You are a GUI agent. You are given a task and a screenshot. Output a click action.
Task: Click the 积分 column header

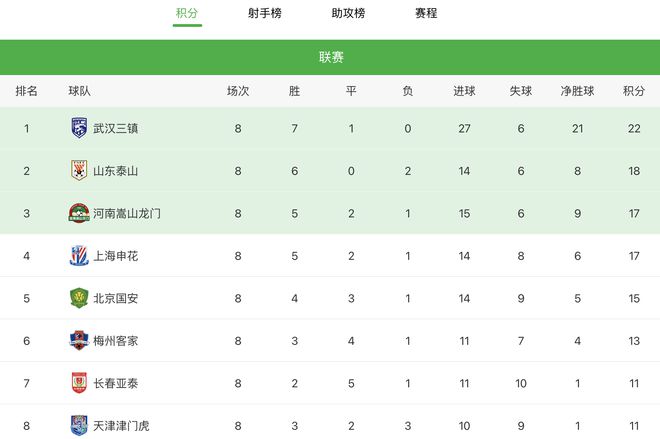[634, 91]
